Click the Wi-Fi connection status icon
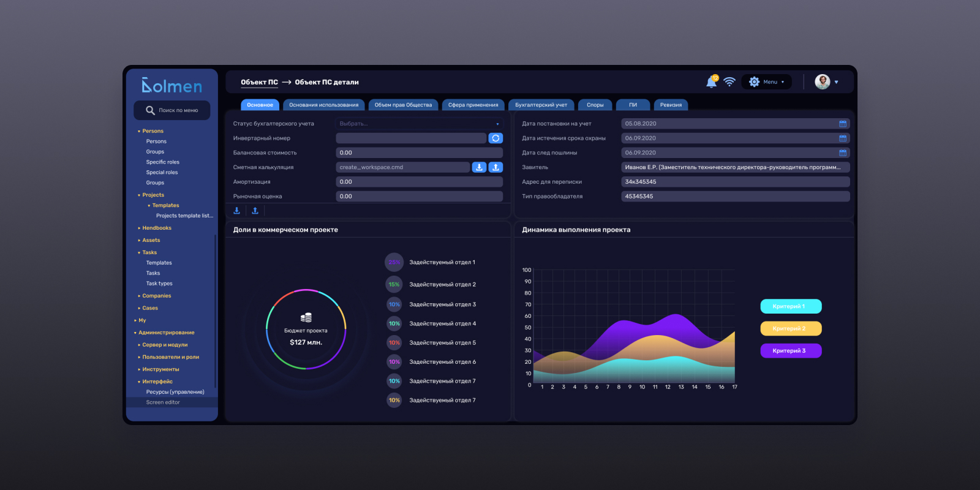The image size is (980, 490). tap(729, 81)
